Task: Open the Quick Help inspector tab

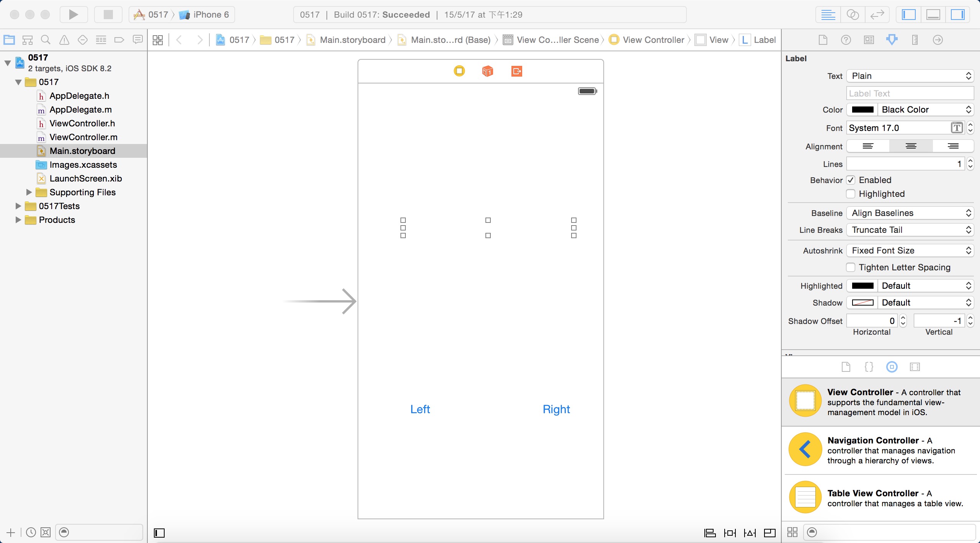Action: coord(846,40)
